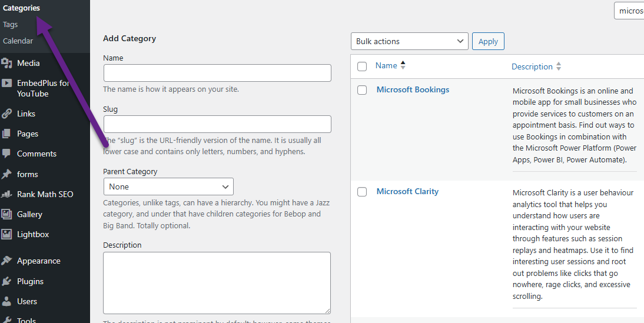This screenshot has height=323, width=644.
Task: Toggle the select-all checkbox in table header
Action: pyautogui.click(x=362, y=66)
